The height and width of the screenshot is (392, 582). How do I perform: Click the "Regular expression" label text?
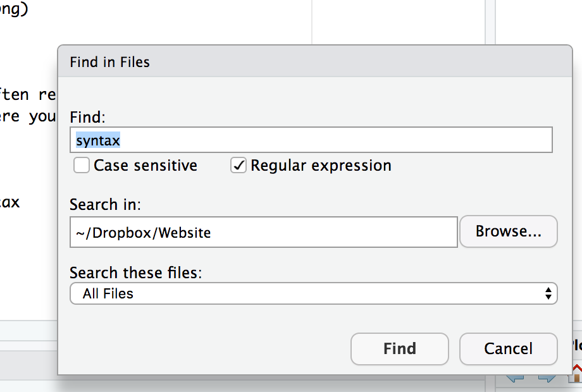(321, 166)
